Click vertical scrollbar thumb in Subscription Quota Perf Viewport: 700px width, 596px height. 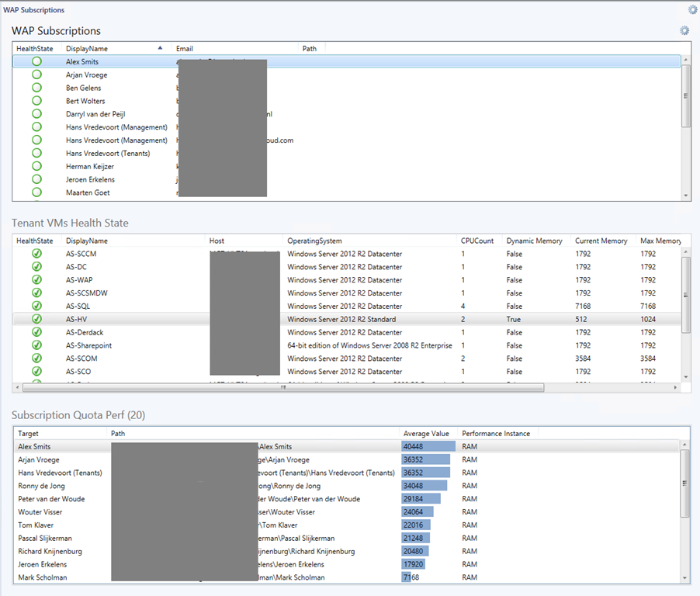(684, 483)
